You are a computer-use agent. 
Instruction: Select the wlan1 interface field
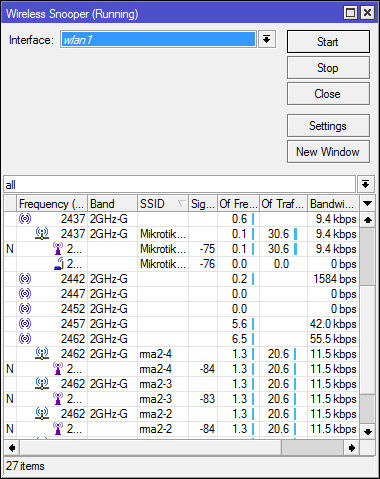[158, 40]
